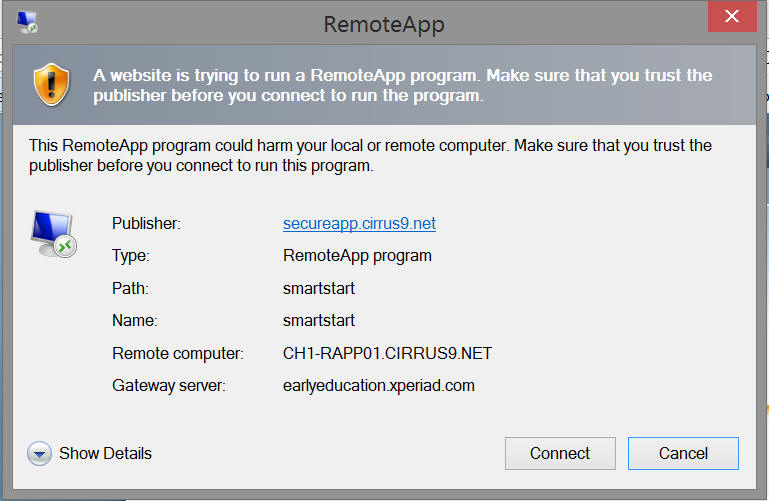Click the Type value RemoteApp program
Viewport: 769px width, 501px height.
pyautogui.click(x=357, y=256)
